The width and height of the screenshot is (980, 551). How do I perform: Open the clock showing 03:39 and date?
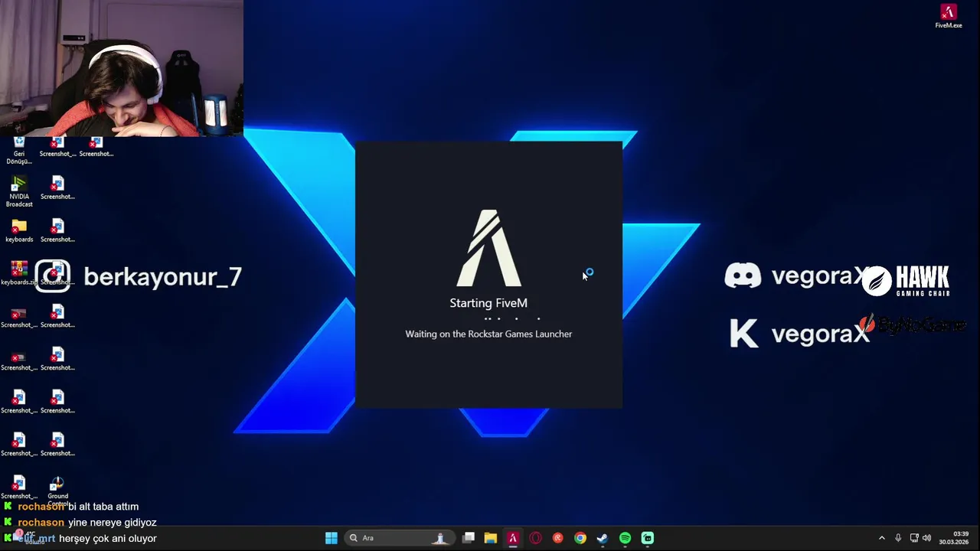point(954,538)
